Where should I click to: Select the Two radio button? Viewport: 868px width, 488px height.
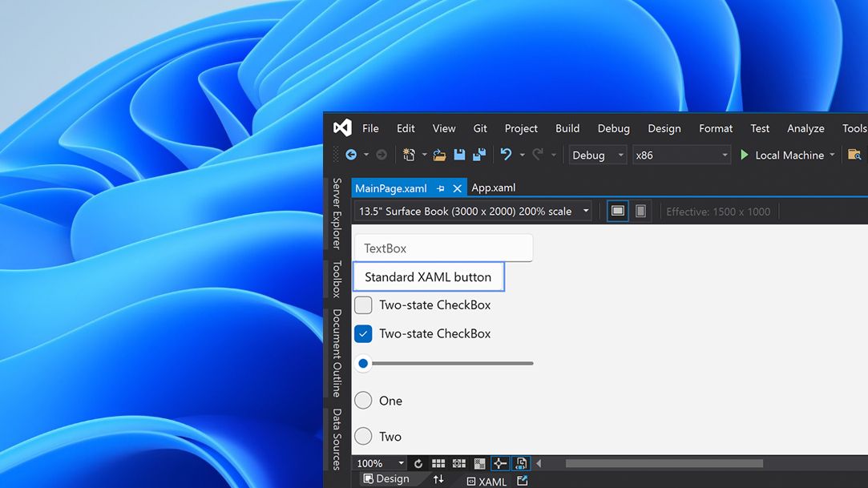coord(362,436)
